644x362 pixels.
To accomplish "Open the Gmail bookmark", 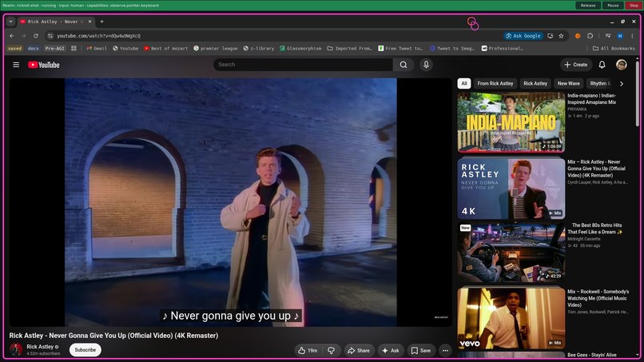I will coord(97,48).
